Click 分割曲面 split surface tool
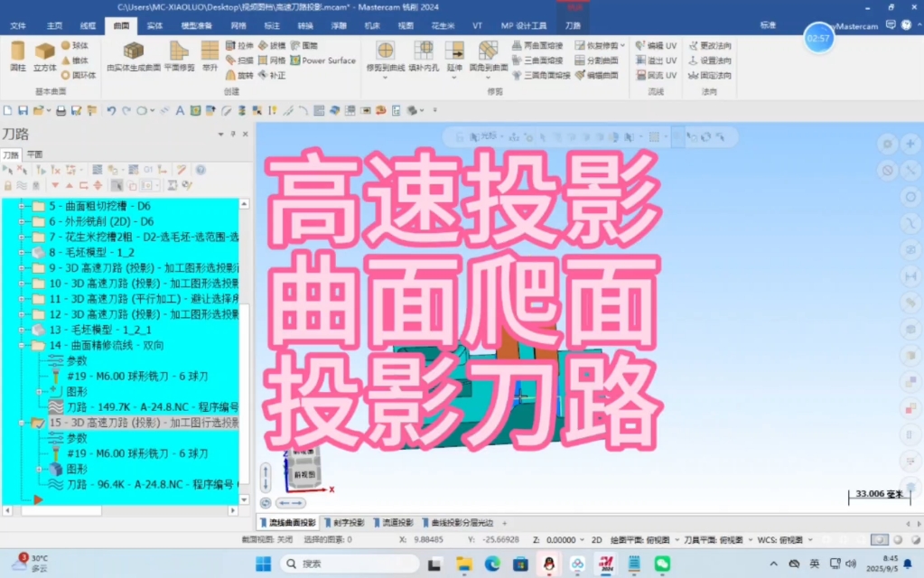This screenshot has width=924, height=578. pyautogui.click(x=596, y=61)
